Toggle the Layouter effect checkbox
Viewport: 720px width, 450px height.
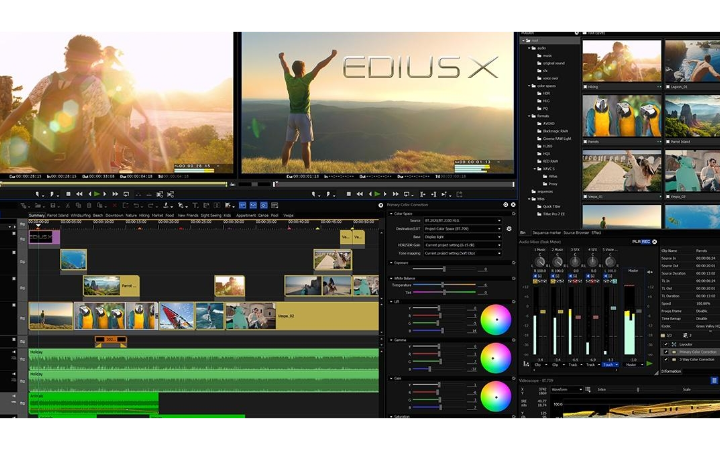(667, 344)
